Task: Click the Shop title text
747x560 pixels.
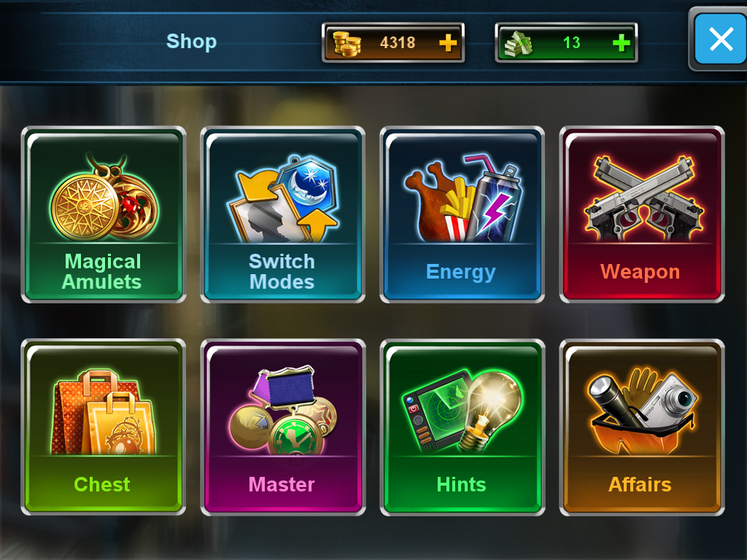Action: coord(192,42)
